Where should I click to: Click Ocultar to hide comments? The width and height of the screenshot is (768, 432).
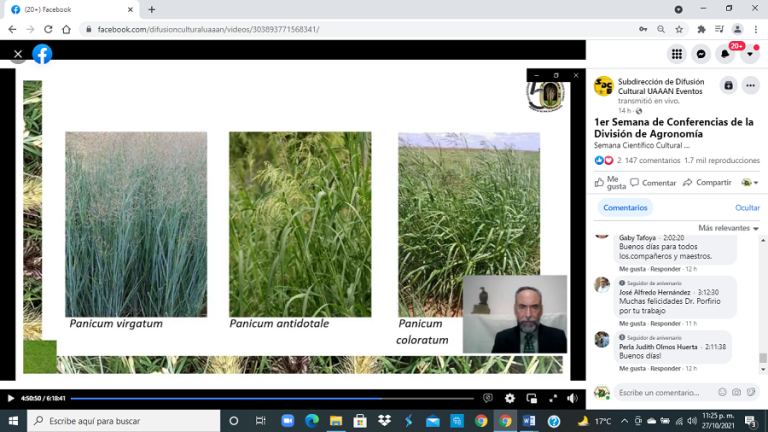point(747,207)
